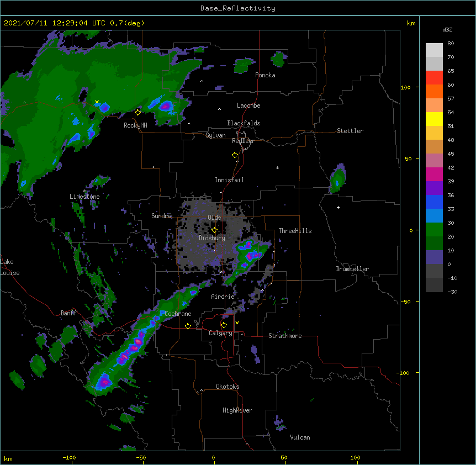
Task: Click the asterisk marker east of Innisfail
Action: (x=277, y=167)
